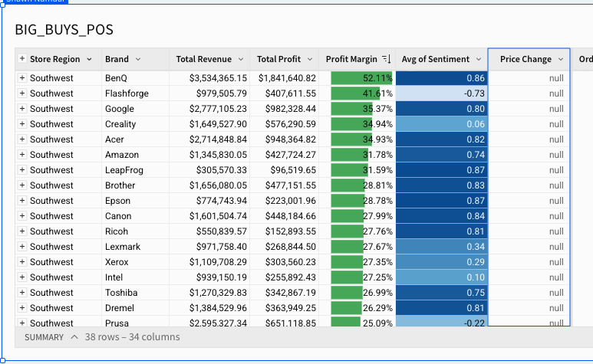593x364 pixels.
Task: Open Store Region column dropdown arrow
Action: click(89, 59)
